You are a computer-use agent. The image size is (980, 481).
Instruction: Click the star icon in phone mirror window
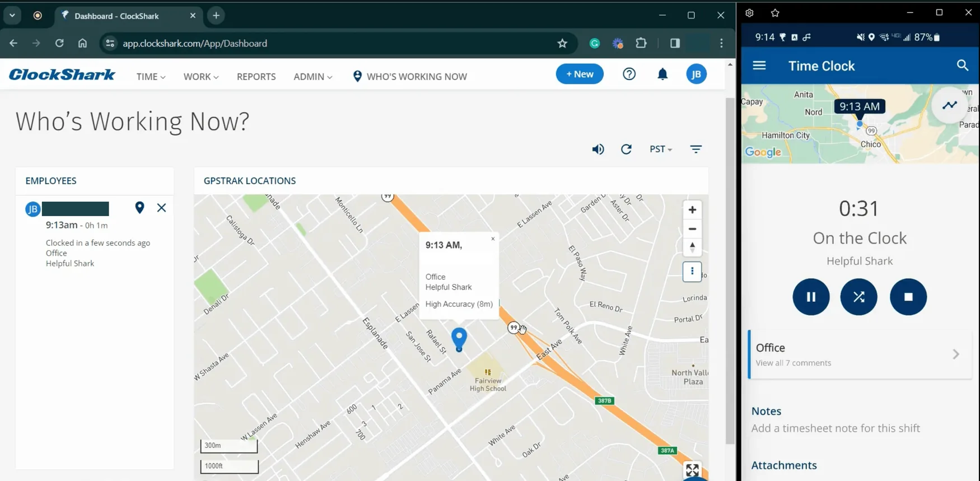775,13
